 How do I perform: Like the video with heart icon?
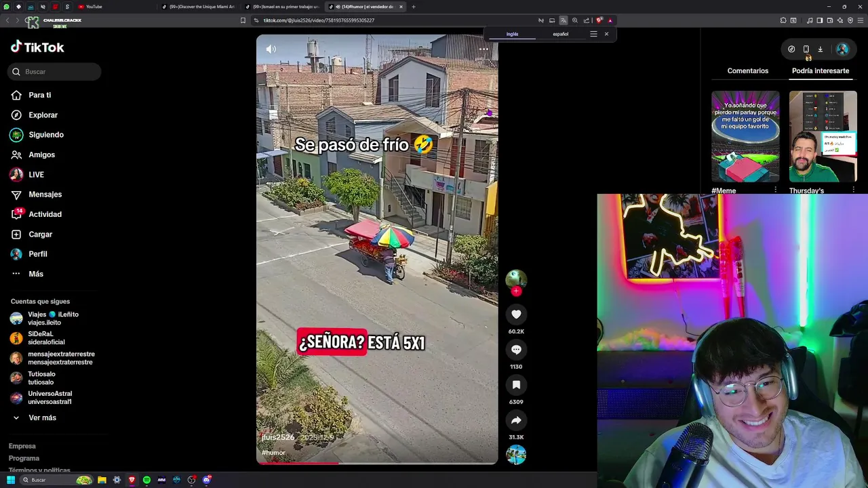click(516, 314)
